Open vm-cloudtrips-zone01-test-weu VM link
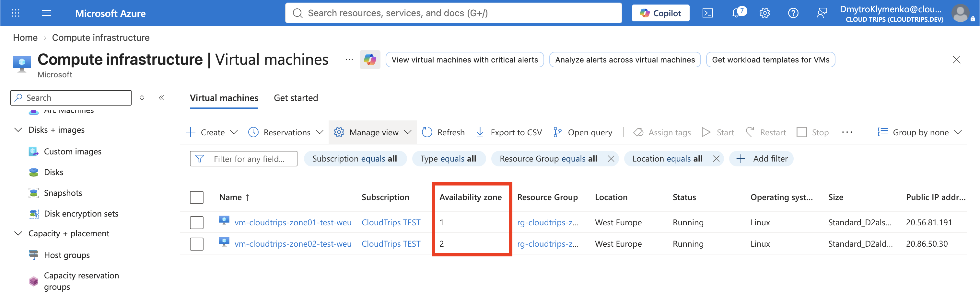This screenshot has width=980, height=292. pyautogui.click(x=293, y=222)
